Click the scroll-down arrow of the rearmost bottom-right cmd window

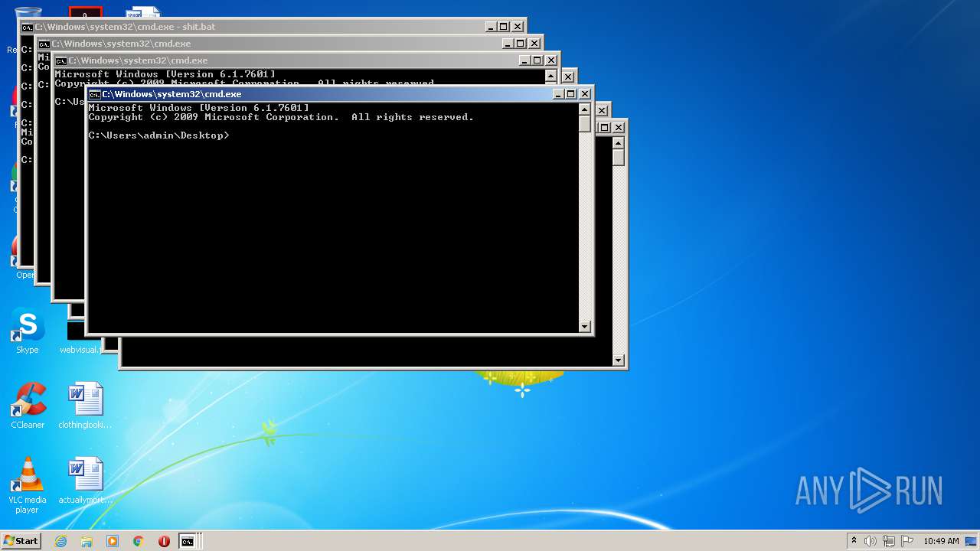point(619,360)
